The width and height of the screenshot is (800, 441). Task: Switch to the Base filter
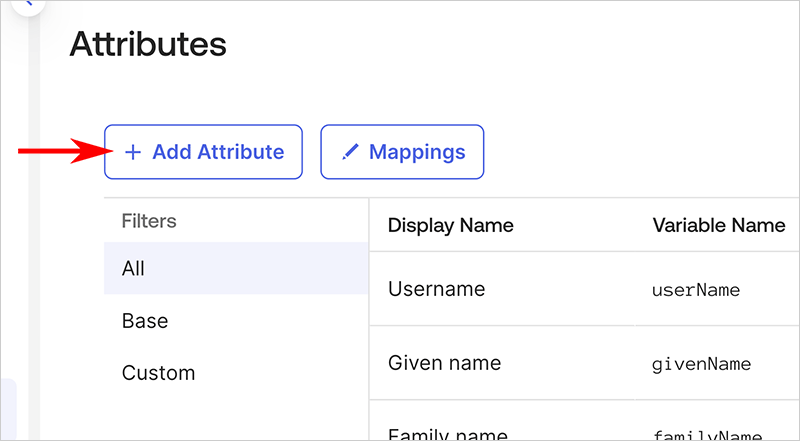[145, 321]
